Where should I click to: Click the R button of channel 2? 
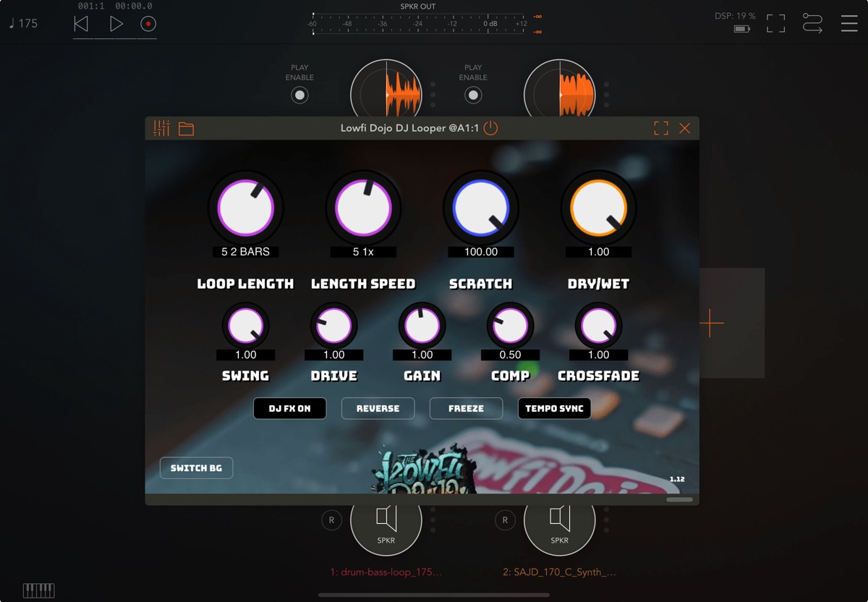505,520
